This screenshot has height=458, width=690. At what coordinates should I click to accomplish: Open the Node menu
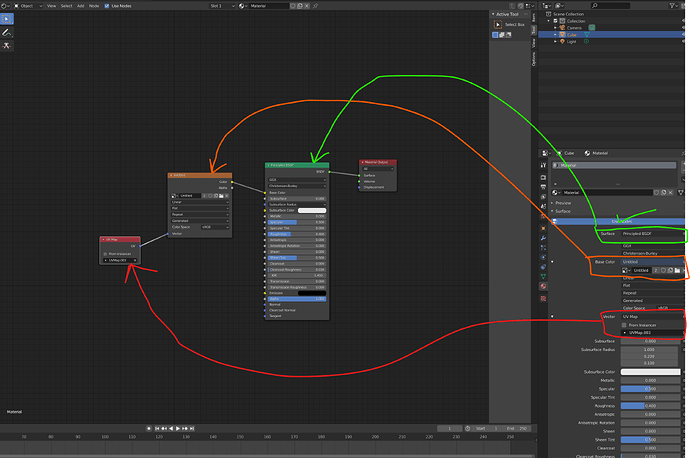(x=94, y=6)
